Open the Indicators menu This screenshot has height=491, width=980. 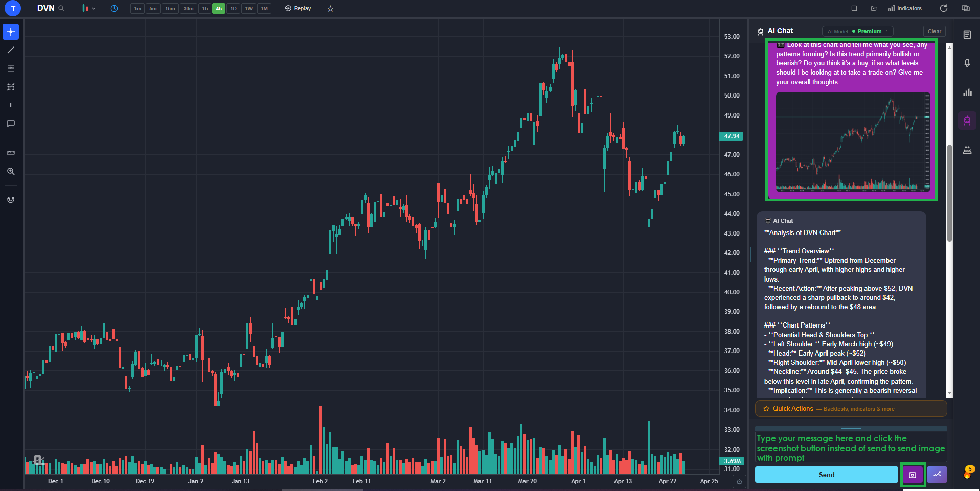[905, 8]
